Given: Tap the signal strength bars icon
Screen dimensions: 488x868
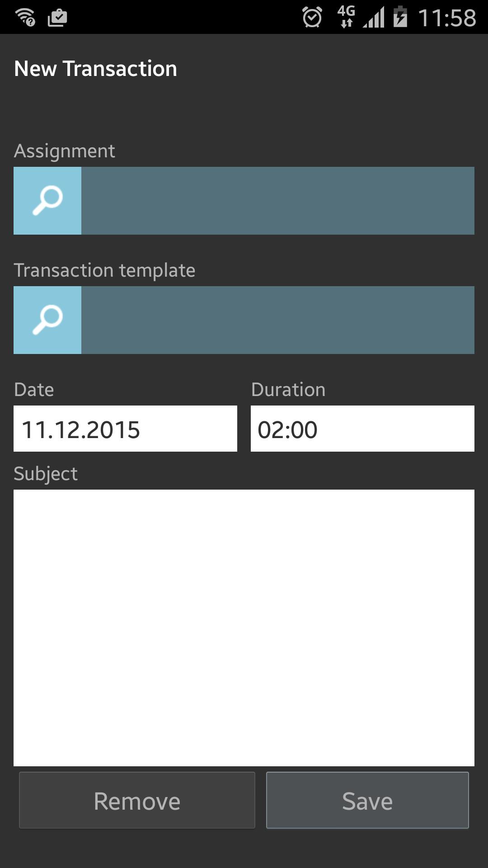Looking at the screenshot, I should point(374,18).
